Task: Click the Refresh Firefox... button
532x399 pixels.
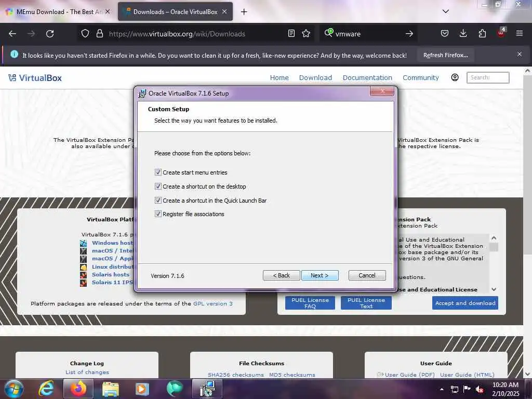Action: coord(445,55)
